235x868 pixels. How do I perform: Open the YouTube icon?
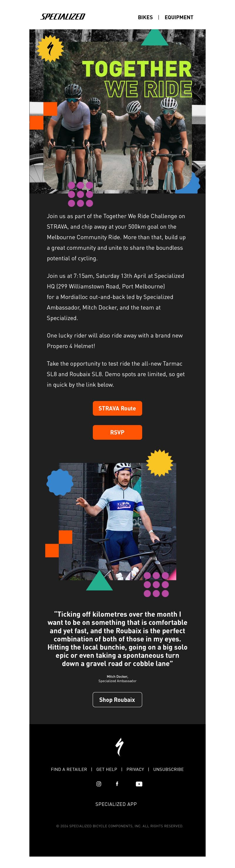point(139,784)
